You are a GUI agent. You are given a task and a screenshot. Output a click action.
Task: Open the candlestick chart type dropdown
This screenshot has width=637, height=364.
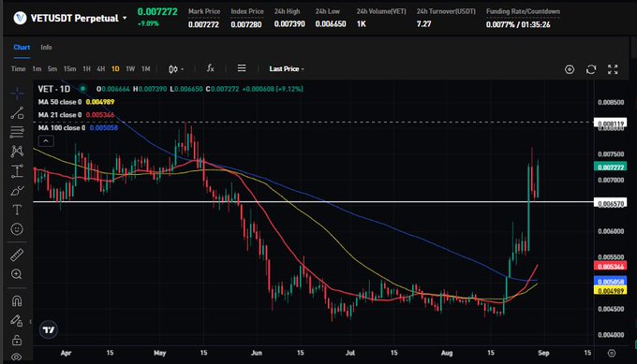[176, 69]
